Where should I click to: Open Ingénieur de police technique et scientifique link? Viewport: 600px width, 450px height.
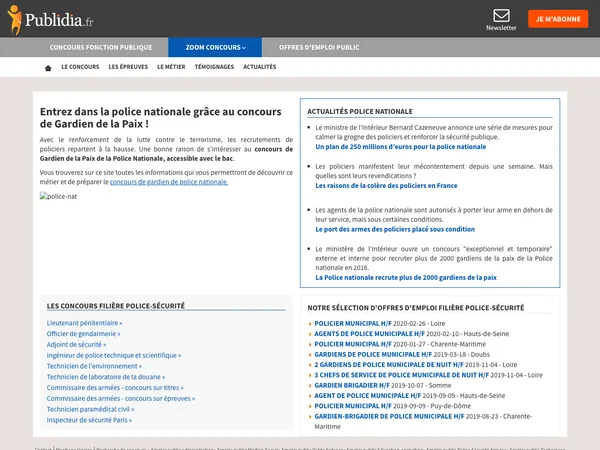click(x=114, y=355)
